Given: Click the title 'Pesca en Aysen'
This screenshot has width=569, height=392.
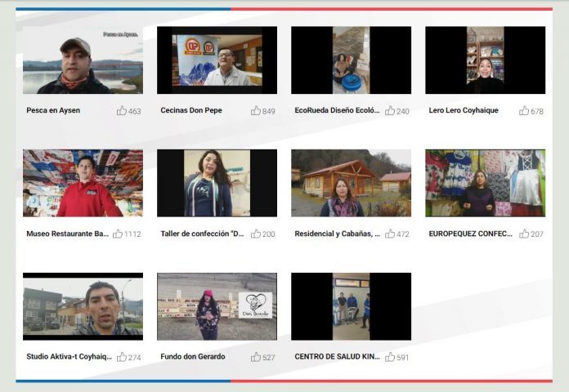Looking at the screenshot, I should pos(53,110).
